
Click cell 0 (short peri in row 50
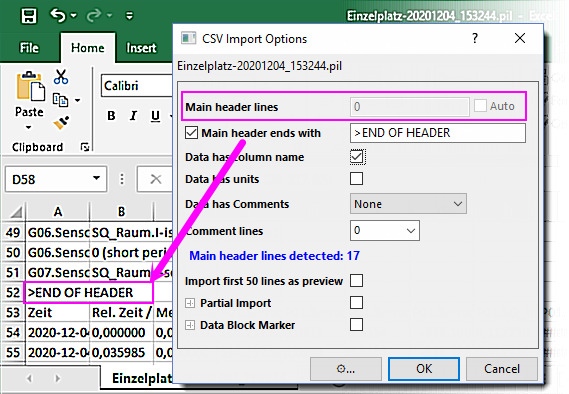[x=122, y=253]
